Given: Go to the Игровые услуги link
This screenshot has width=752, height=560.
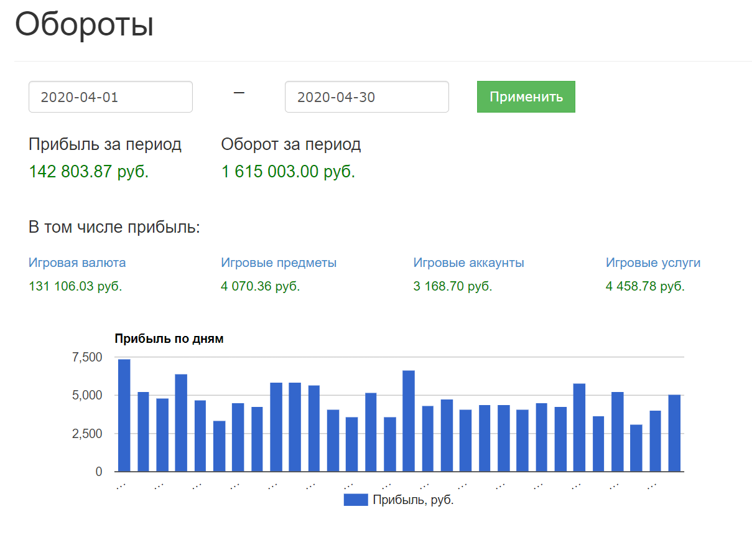Looking at the screenshot, I should (652, 263).
